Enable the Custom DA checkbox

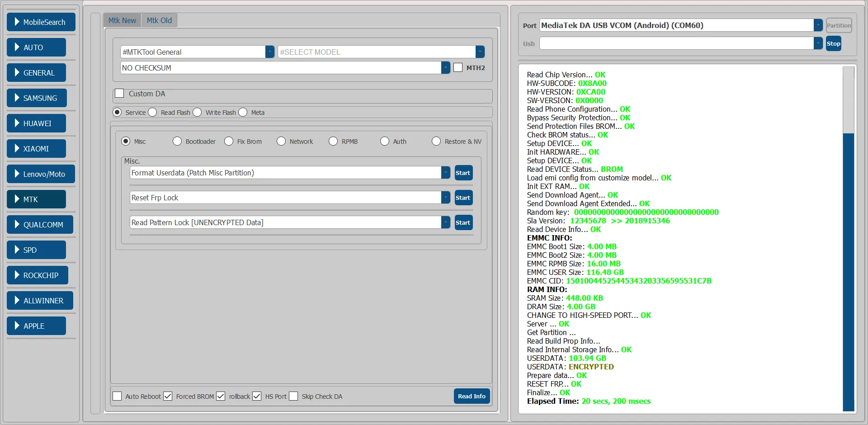point(119,94)
